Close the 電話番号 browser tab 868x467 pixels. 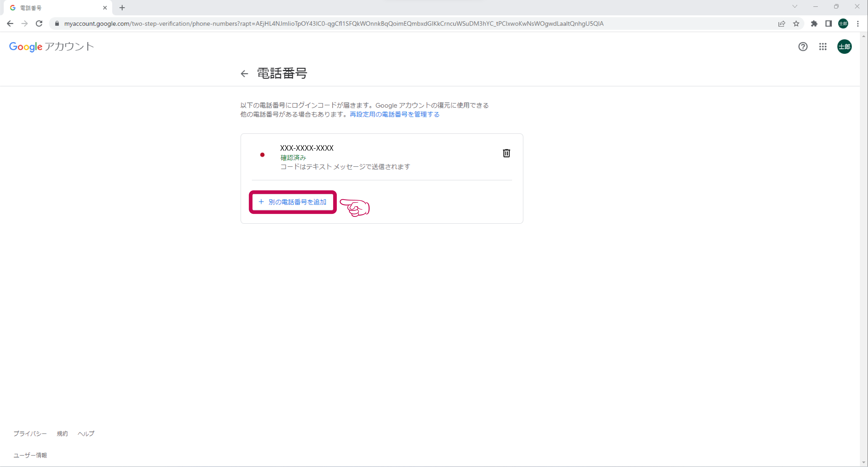(x=105, y=8)
